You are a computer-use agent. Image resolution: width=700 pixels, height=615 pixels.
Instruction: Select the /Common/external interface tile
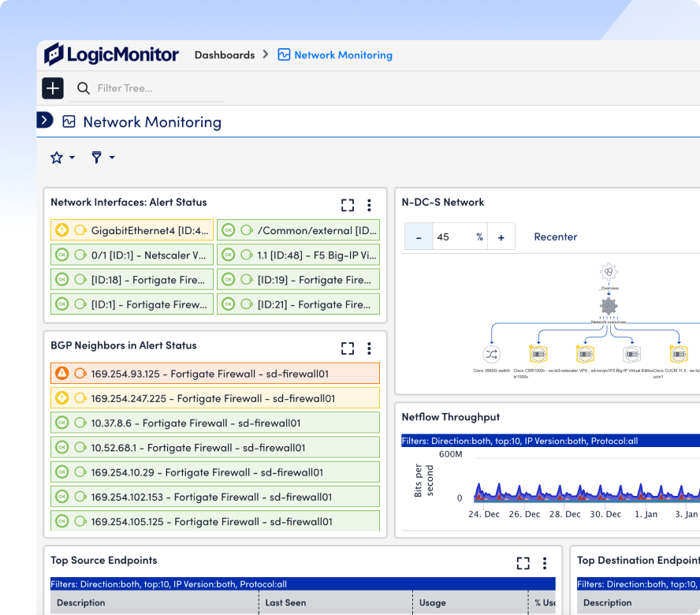(x=298, y=230)
